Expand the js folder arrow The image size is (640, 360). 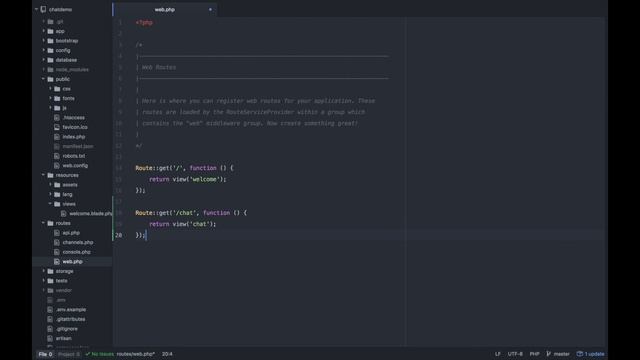tap(51, 108)
